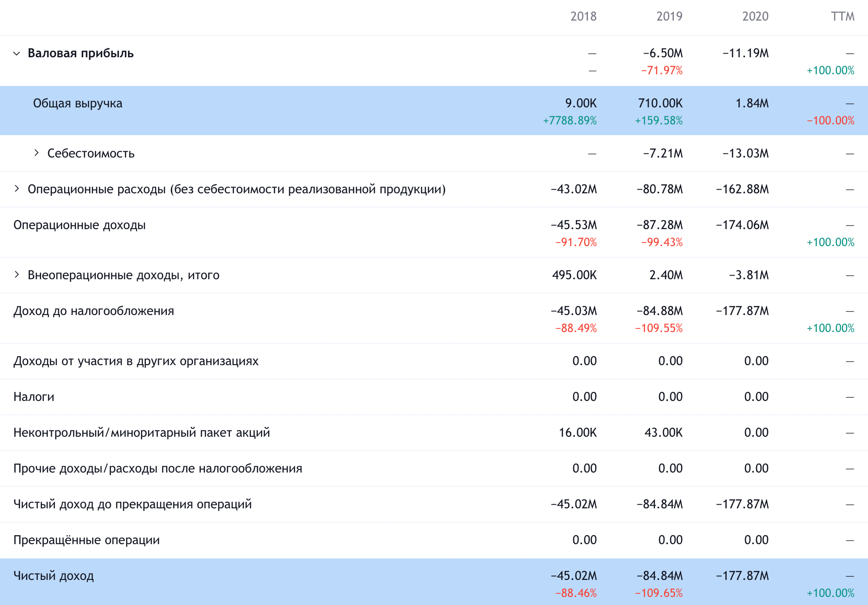Click the −100.00% TTM revenue change
The height and width of the screenshot is (605, 868).
pos(831,121)
